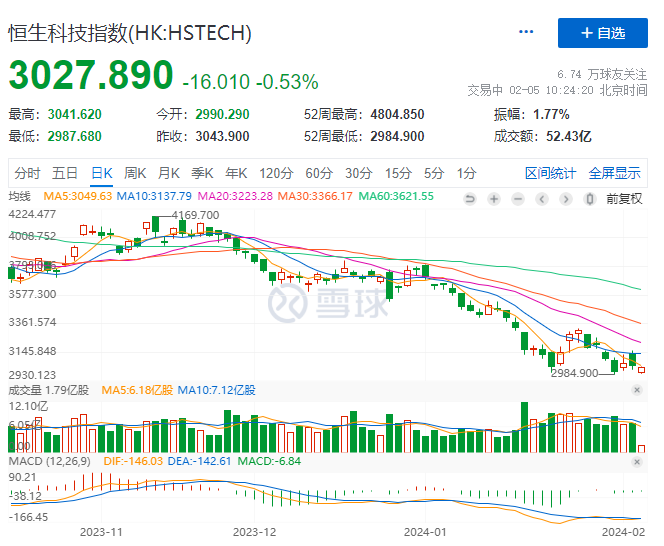The height and width of the screenshot is (546, 664).
Task: Select the 1分 interval tab
Action: point(466,173)
